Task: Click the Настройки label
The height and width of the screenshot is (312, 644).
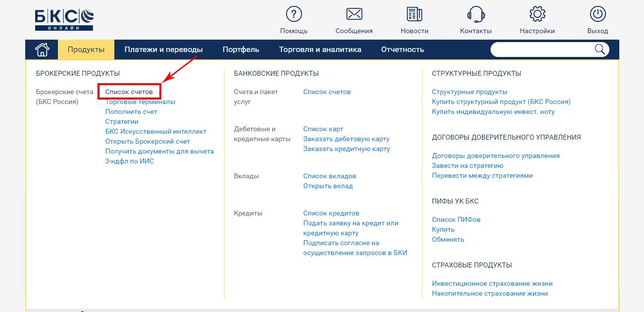Action: tap(538, 31)
